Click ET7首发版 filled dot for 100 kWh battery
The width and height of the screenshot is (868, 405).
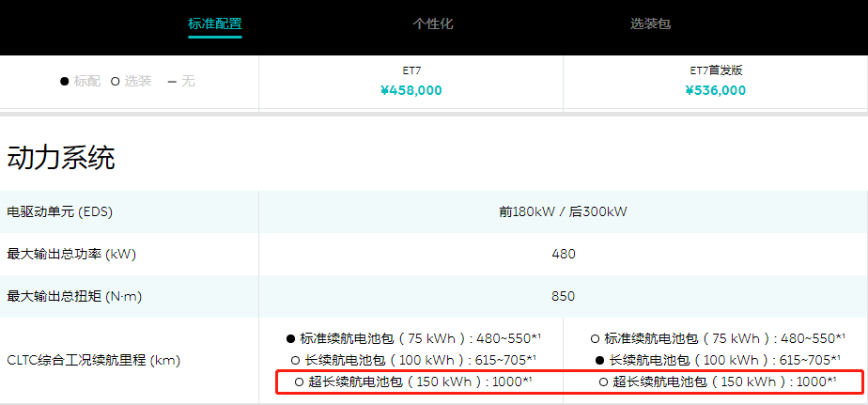[599, 360]
